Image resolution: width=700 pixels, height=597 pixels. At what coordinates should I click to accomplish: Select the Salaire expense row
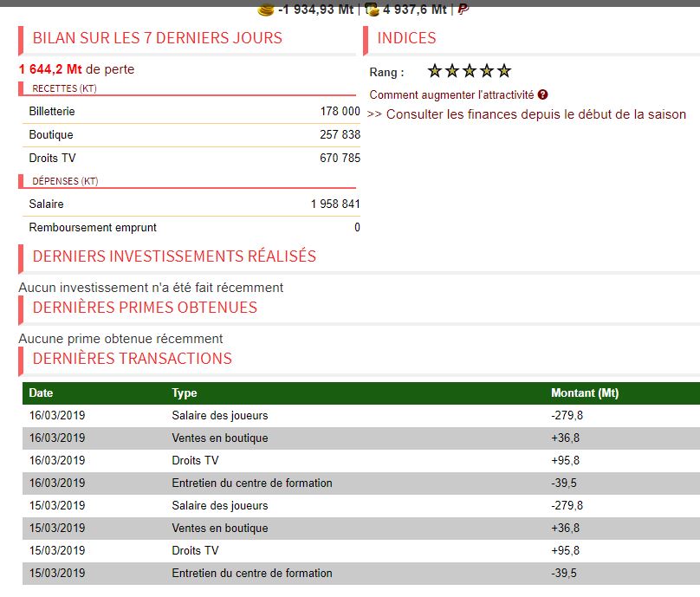[x=191, y=204]
